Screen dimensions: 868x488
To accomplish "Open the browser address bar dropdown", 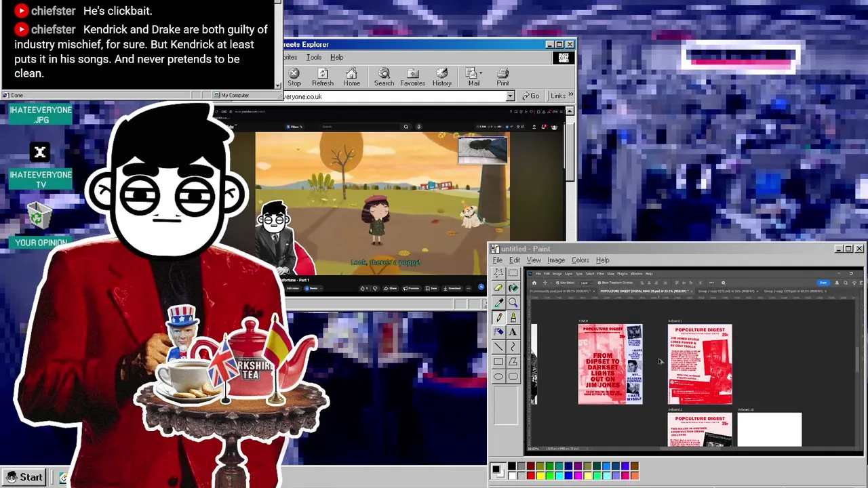I will (x=510, y=96).
